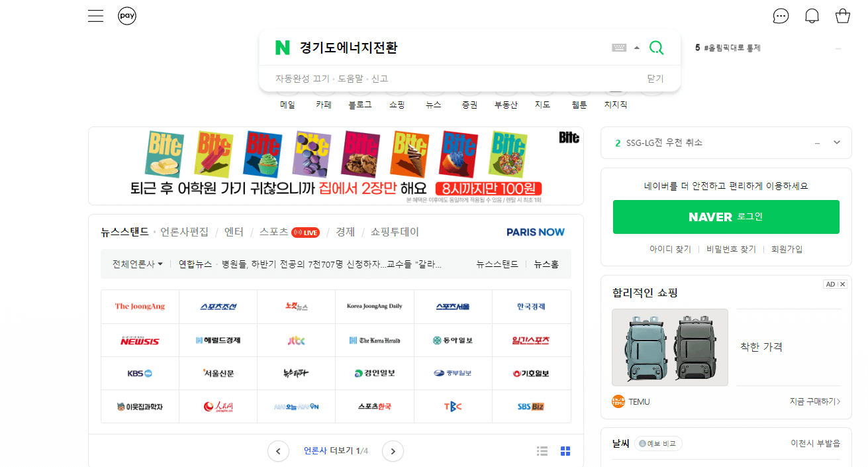Image resolution: width=868 pixels, height=467 pixels.
Task: Open the 증권 shortcut
Action: pos(469,105)
